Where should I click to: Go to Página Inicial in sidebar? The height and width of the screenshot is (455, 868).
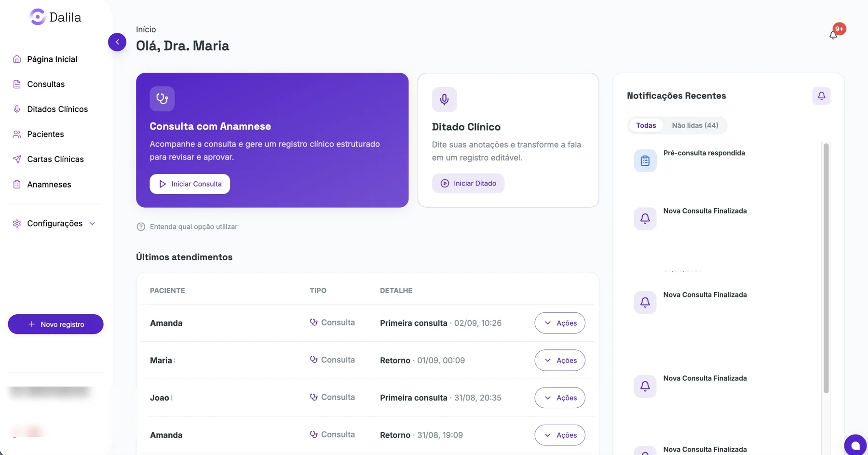tap(45, 59)
